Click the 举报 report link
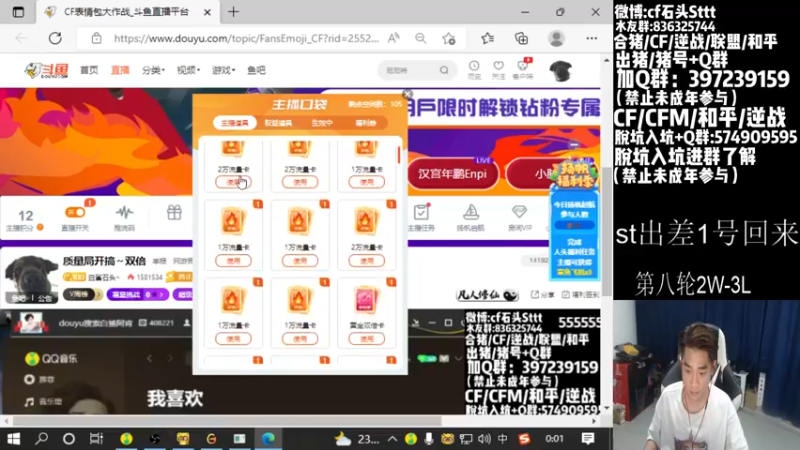The width and height of the screenshot is (800, 450). click(160, 261)
